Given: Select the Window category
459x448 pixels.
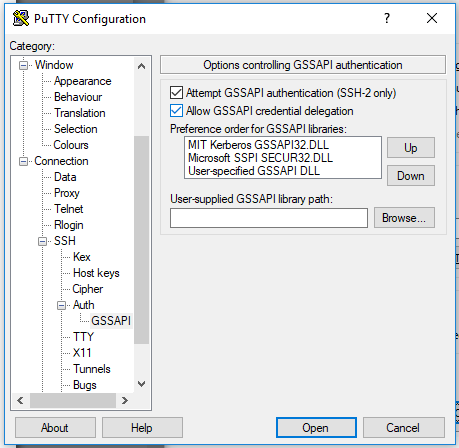Looking at the screenshot, I should (x=54, y=65).
